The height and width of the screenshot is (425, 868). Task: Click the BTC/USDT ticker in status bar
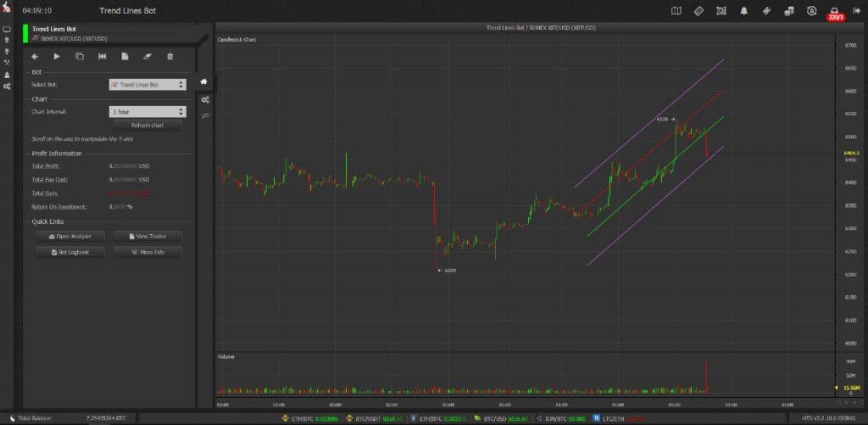[374, 418]
